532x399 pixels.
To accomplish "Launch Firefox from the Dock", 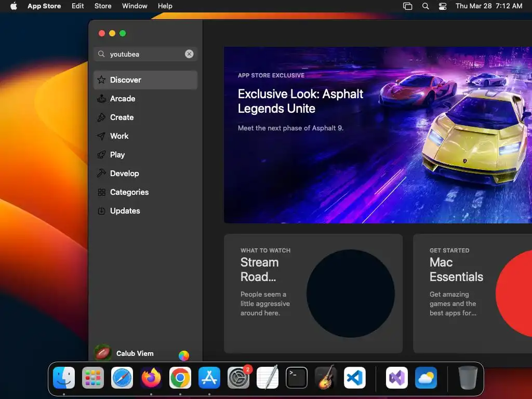I will (151, 377).
